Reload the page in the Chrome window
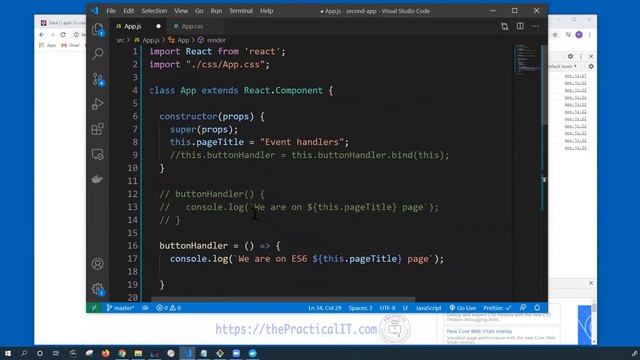The height and width of the screenshot is (360, 640). [63, 35]
